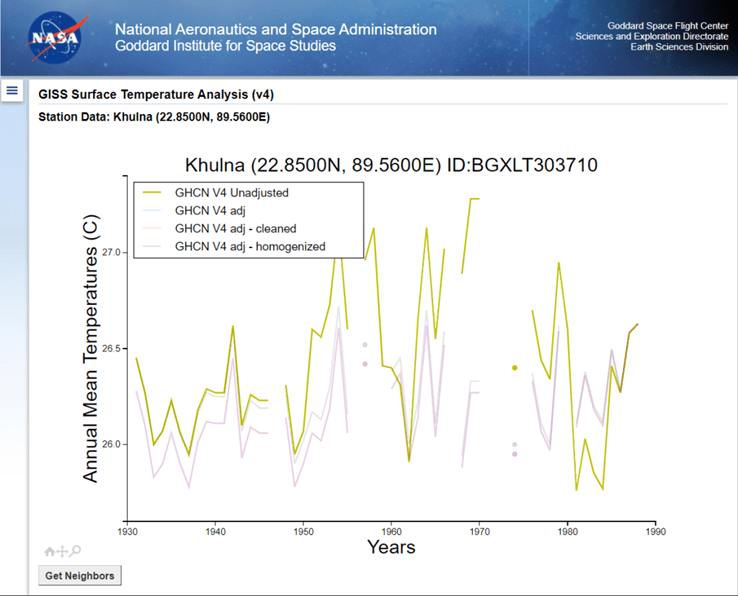
Task: Click the GISS Surface Temperature Analysis heading
Action: [x=156, y=94]
